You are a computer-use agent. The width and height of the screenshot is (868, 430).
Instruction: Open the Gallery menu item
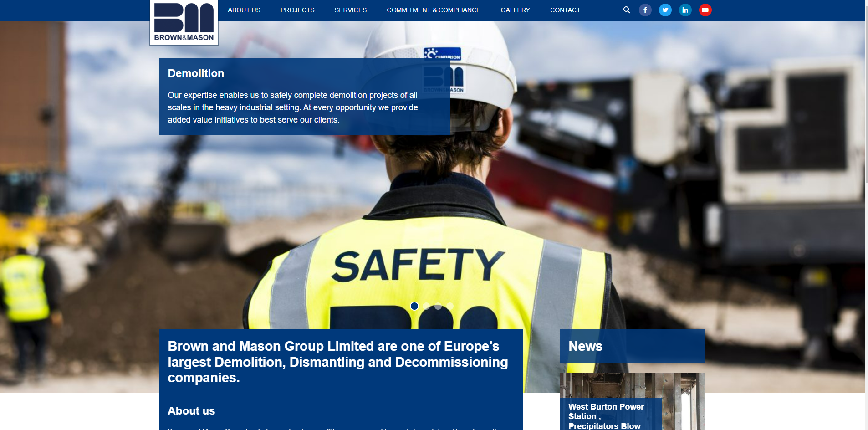pyautogui.click(x=515, y=10)
